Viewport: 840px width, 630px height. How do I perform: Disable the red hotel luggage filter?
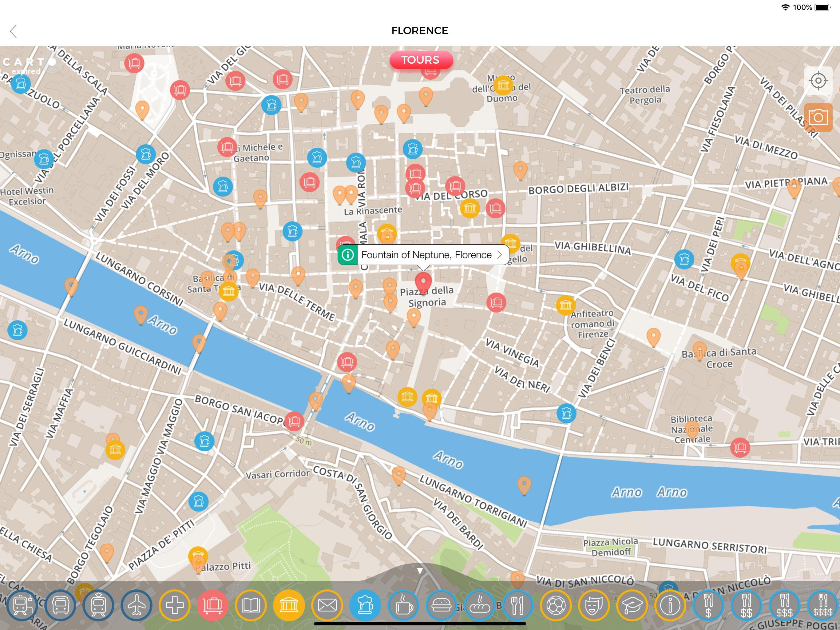click(213, 605)
